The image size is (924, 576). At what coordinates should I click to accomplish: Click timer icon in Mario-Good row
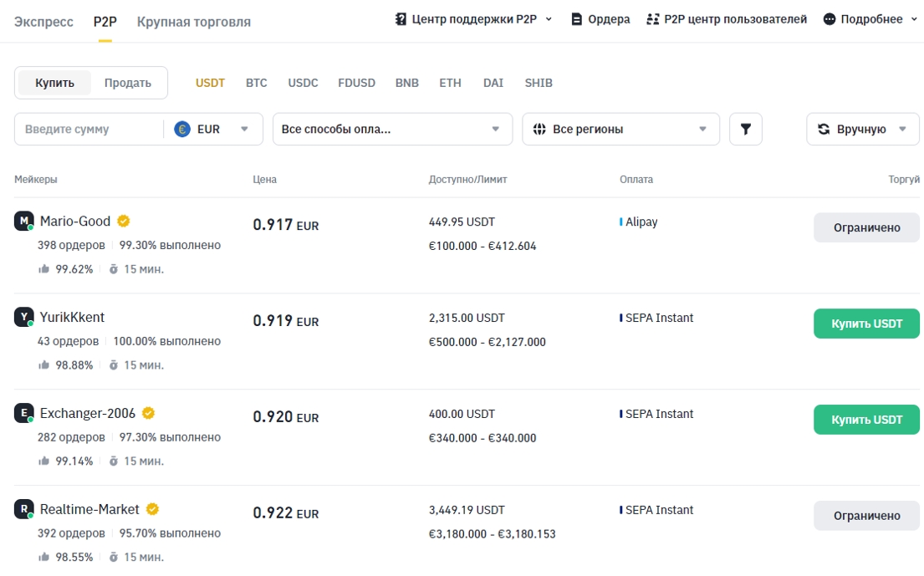(x=114, y=269)
